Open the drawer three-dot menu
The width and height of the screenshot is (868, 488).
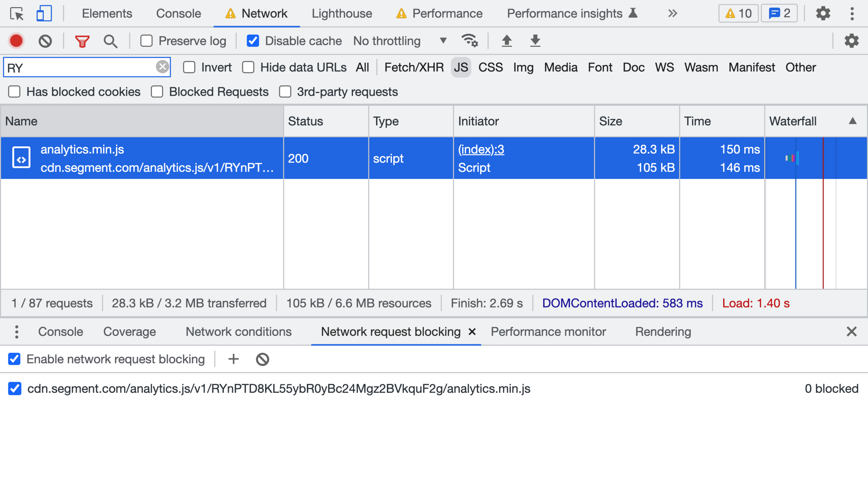[17, 331]
